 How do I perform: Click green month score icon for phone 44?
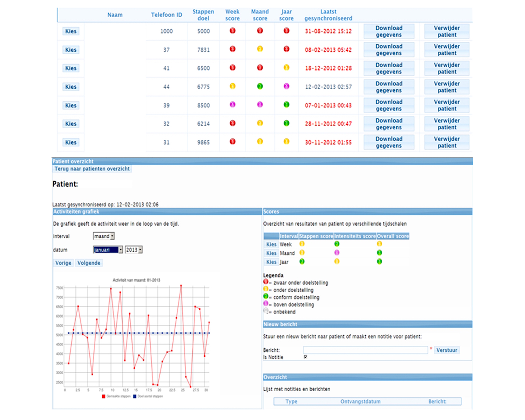[260, 86]
